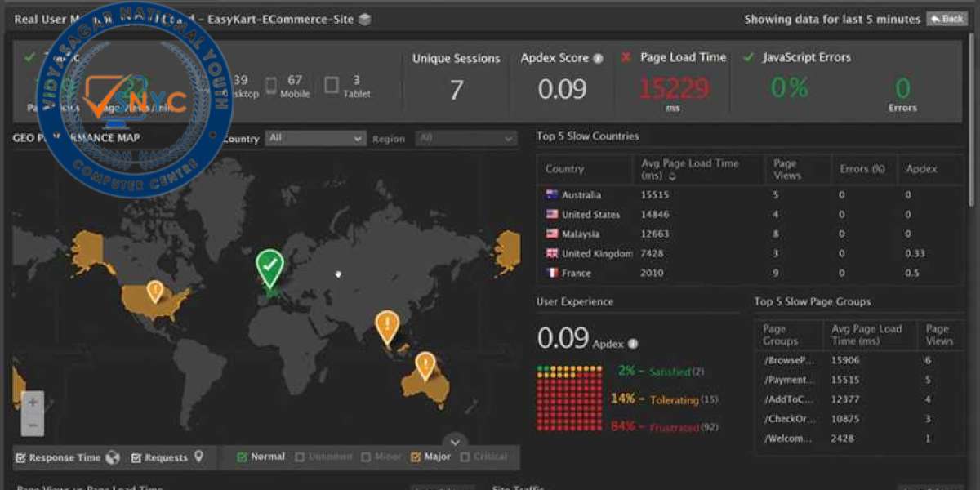Click the location pin icon beside Requests
Image resolution: width=980 pixels, height=490 pixels.
[x=198, y=457]
